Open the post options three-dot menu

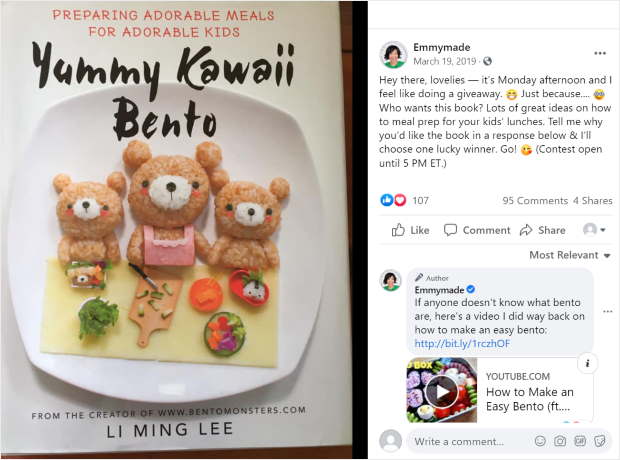tap(600, 53)
